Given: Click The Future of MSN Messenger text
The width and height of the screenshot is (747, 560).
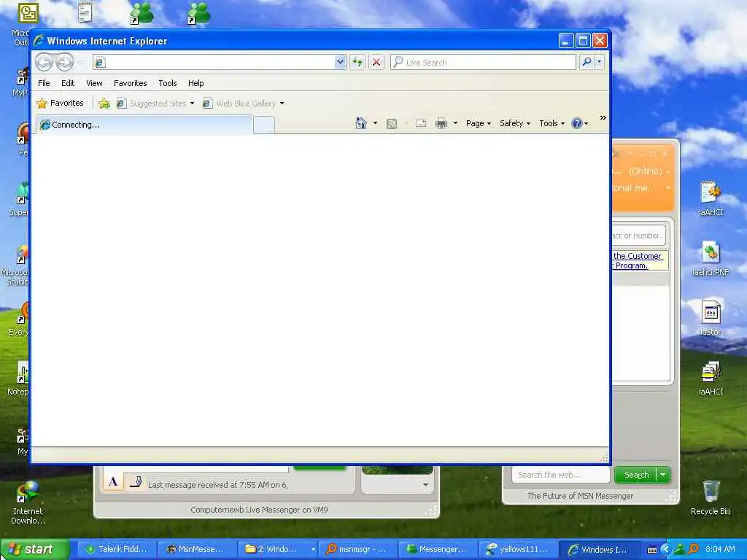Looking at the screenshot, I should point(580,496).
